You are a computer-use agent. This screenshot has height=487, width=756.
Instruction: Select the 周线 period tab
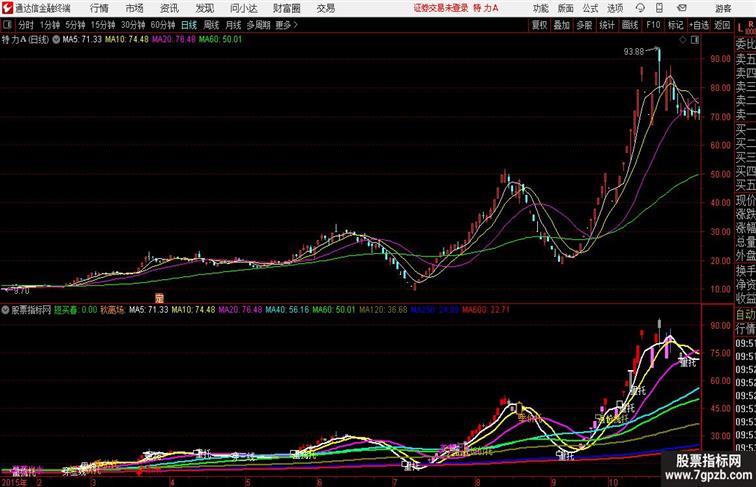211,25
